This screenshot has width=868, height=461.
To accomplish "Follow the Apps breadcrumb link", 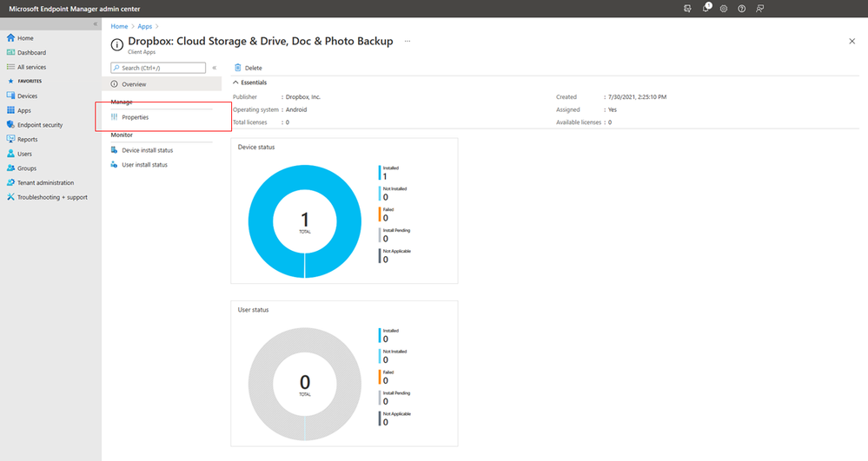I will (x=144, y=26).
